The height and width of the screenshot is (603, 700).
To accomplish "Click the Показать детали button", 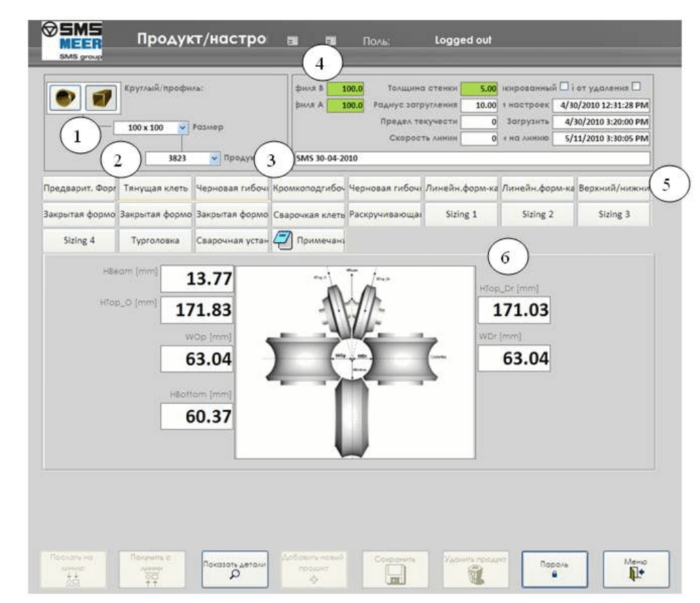I will [235, 569].
